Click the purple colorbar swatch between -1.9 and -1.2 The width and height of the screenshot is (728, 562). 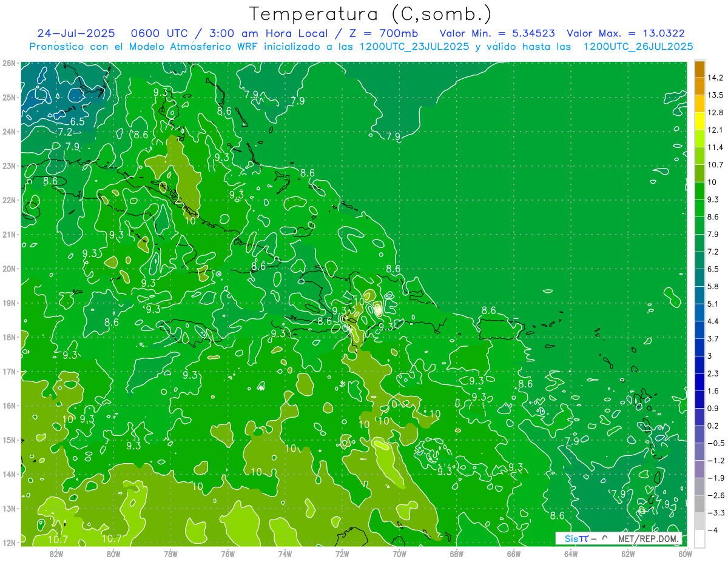pyautogui.click(x=699, y=469)
